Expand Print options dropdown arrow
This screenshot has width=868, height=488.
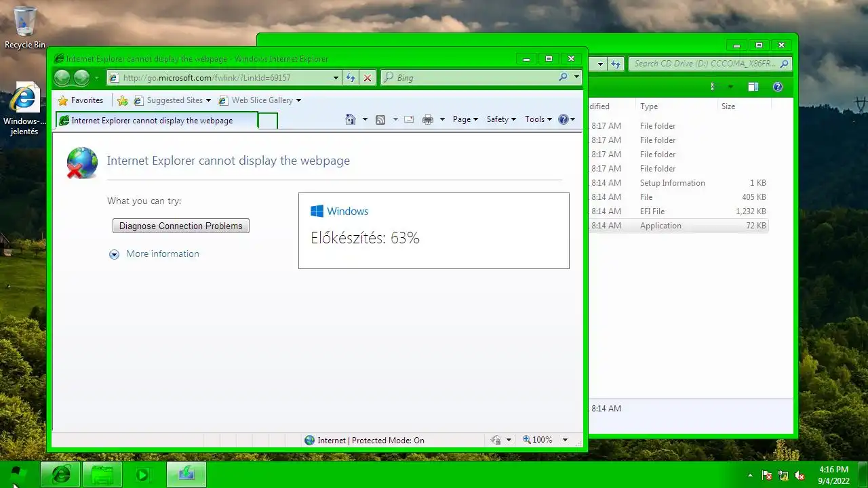tap(442, 119)
